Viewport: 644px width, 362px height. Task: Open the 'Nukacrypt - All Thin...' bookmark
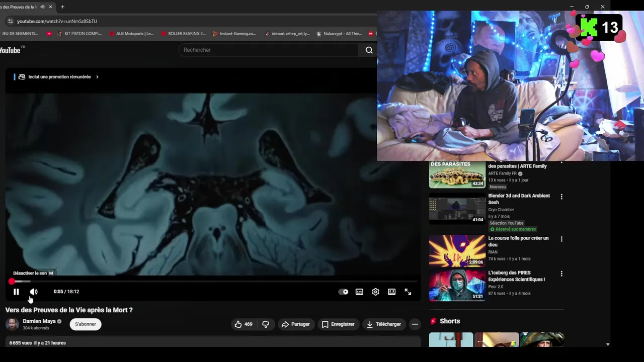pyautogui.click(x=339, y=34)
